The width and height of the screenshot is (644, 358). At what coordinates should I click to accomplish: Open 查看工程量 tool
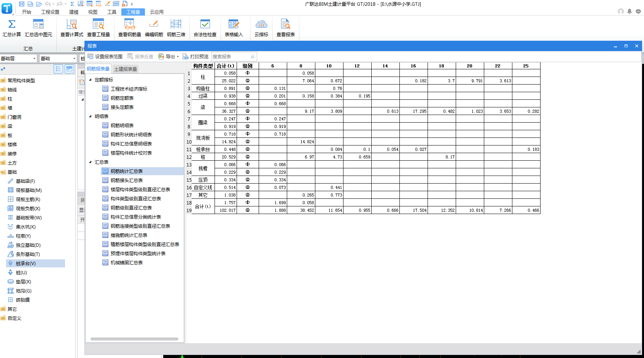click(99, 28)
